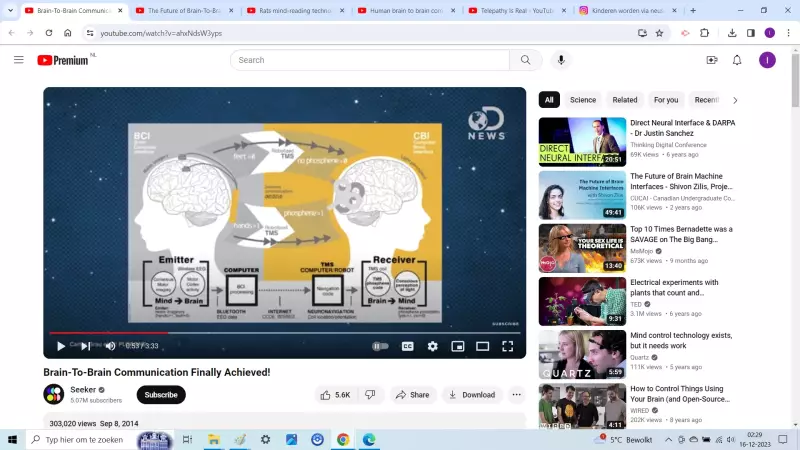The height and width of the screenshot is (450, 800).
Task: Enable theater mode
Action: pos(482,346)
